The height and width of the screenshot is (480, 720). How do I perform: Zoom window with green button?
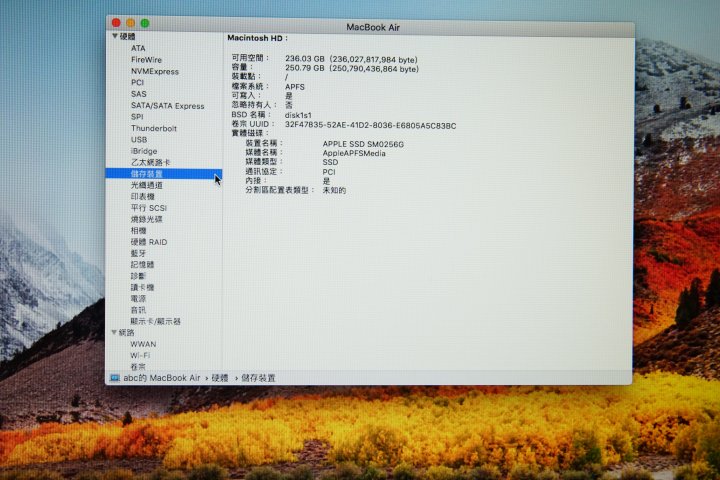(145, 23)
